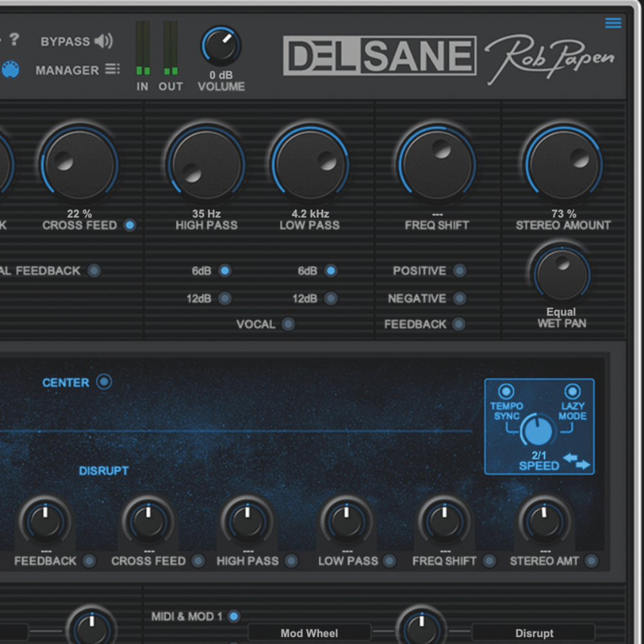Click the 0 dB volume value
This screenshot has height=644, width=644.
coord(221,75)
